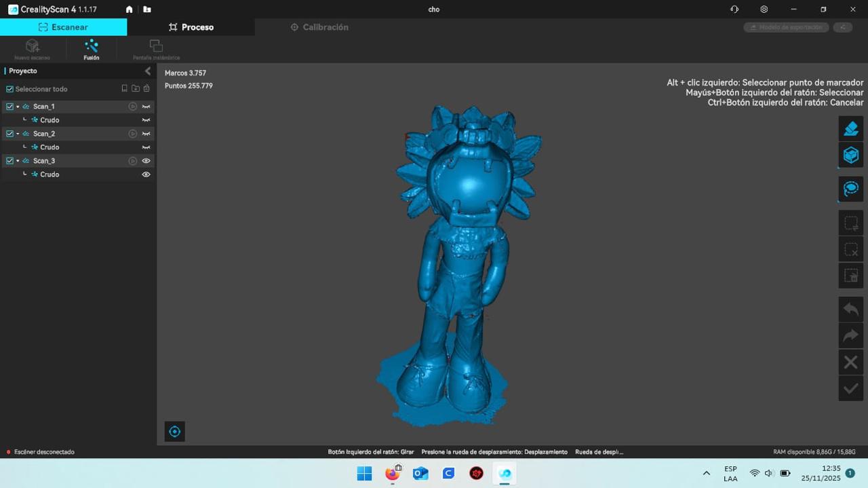Open Firefox from the taskbar
868x488 pixels.
[x=393, y=473]
